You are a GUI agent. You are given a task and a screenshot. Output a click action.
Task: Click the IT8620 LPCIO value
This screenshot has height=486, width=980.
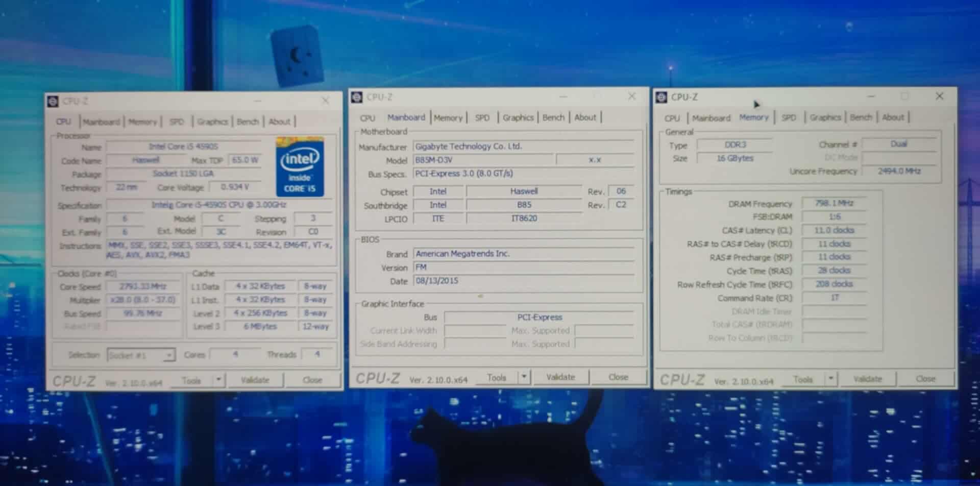(524, 218)
